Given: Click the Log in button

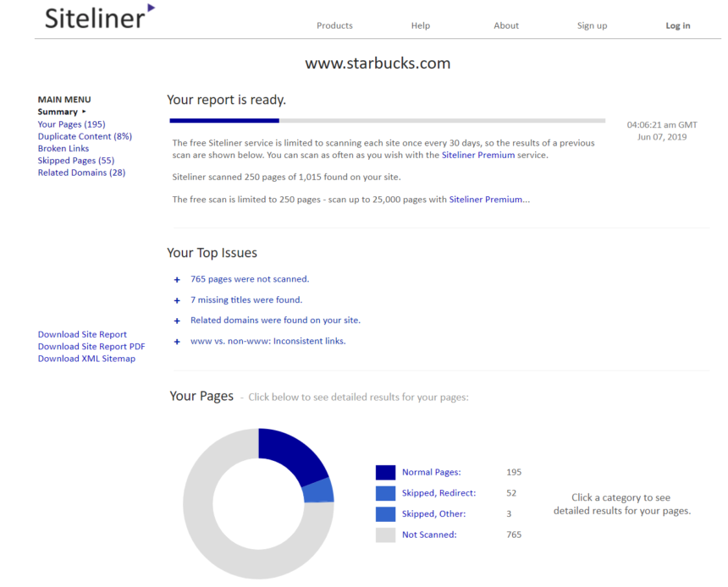Looking at the screenshot, I should click(x=677, y=25).
